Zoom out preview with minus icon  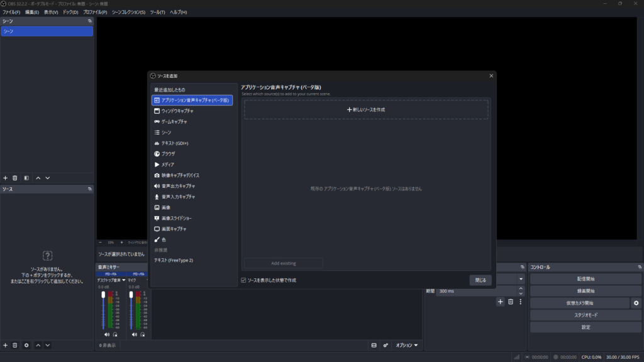pyautogui.click(x=100, y=243)
